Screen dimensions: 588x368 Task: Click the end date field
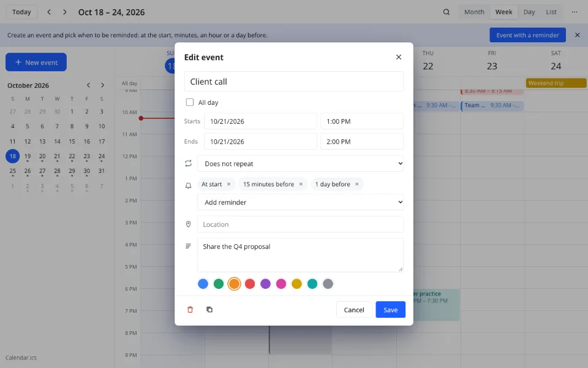tap(260, 142)
